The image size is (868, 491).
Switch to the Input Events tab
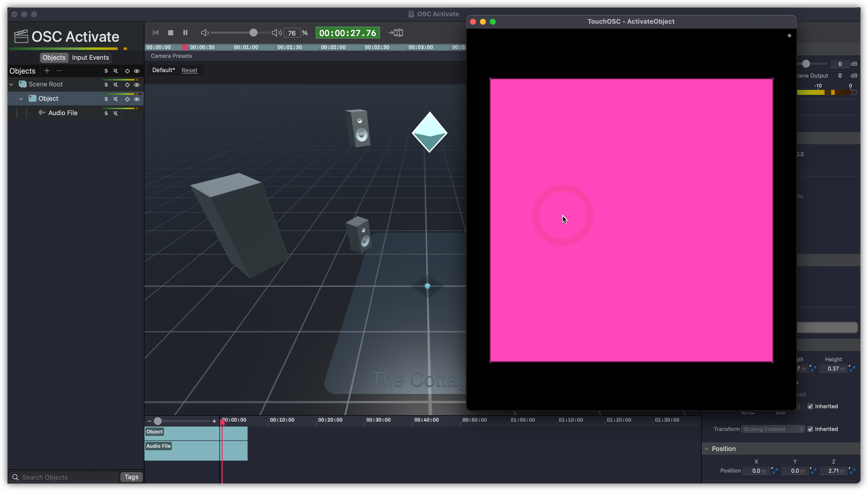(x=90, y=57)
